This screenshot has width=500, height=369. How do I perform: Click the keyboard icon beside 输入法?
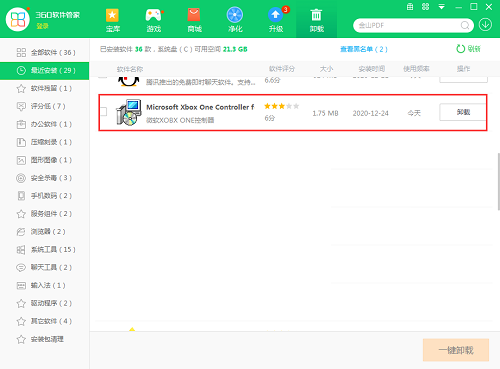[21, 285]
